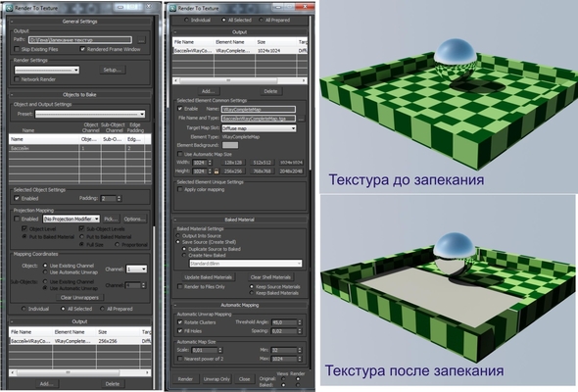Toggle Rendered Frame Window checkbox
The height and width of the screenshot is (392, 578).
[82, 49]
